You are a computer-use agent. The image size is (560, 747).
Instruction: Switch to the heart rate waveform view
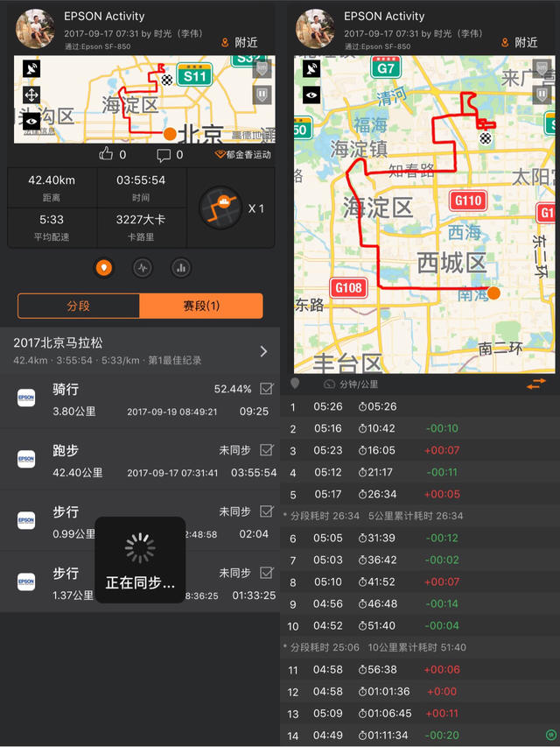[143, 268]
